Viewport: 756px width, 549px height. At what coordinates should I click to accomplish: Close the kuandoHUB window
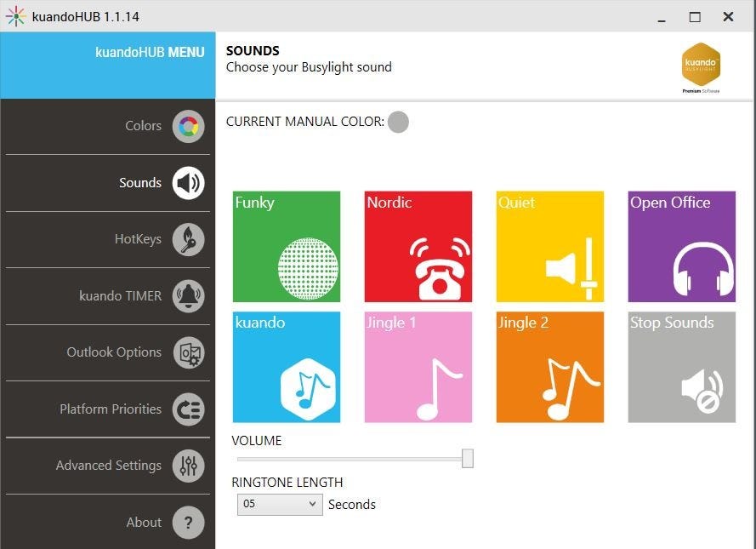[x=728, y=17]
